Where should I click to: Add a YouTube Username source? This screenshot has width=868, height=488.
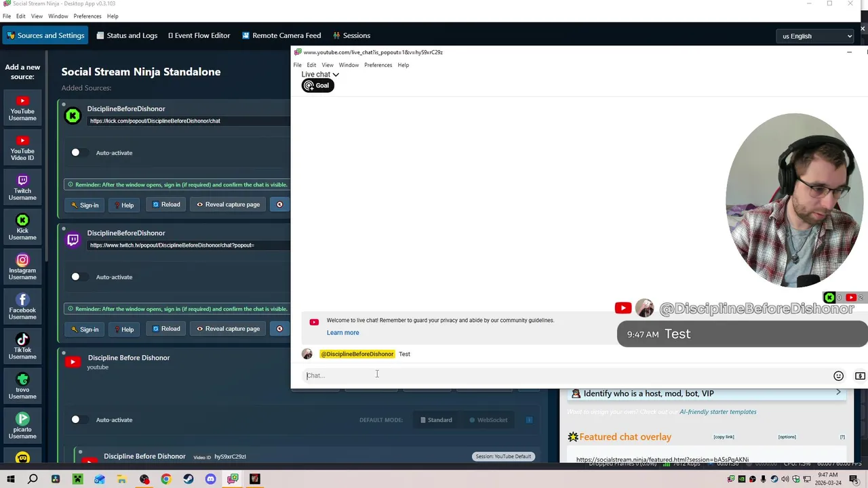(x=22, y=108)
